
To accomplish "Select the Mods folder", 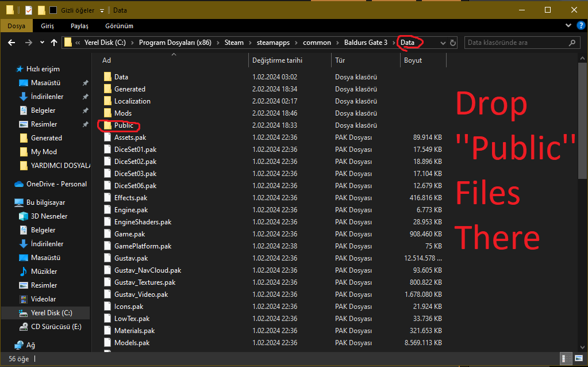I will (x=123, y=113).
